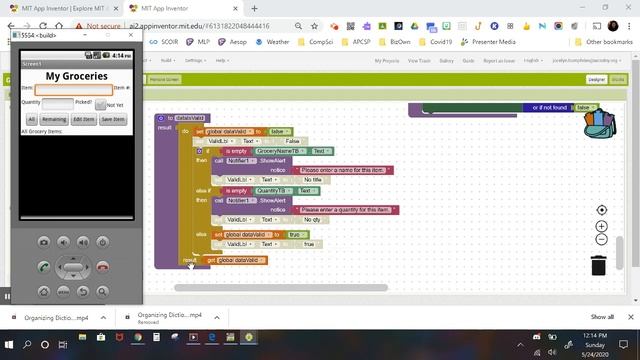
Task: Switch to the Designer view
Action: pos(597,80)
